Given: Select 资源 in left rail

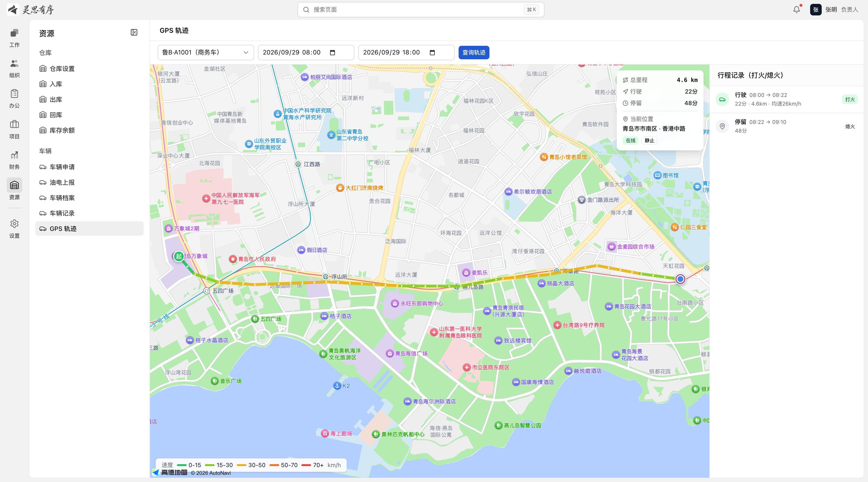Looking at the screenshot, I should point(14,190).
